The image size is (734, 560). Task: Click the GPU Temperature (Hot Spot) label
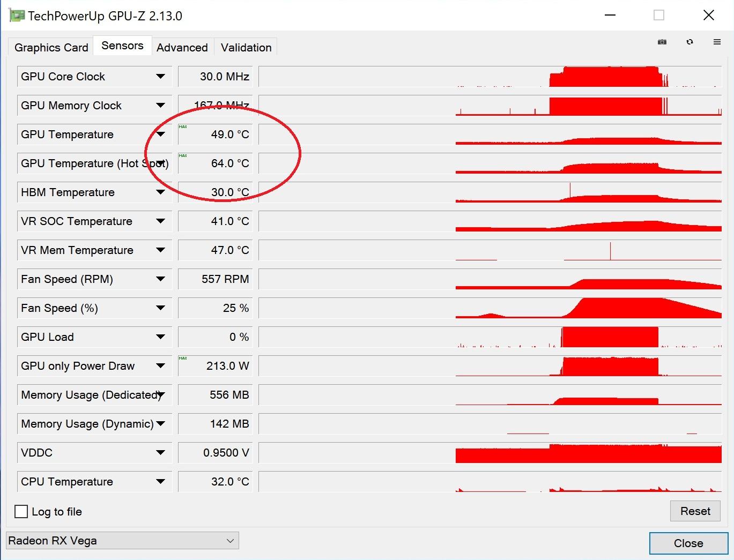pos(94,163)
